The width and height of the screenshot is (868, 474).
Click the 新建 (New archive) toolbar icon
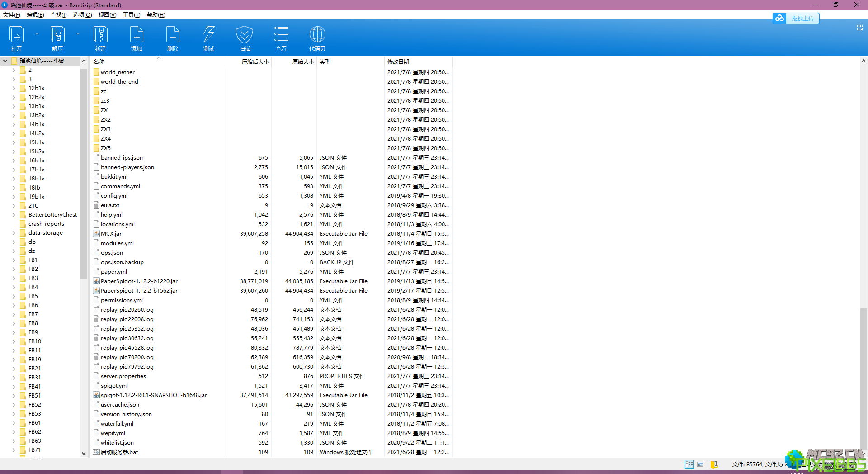click(100, 34)
